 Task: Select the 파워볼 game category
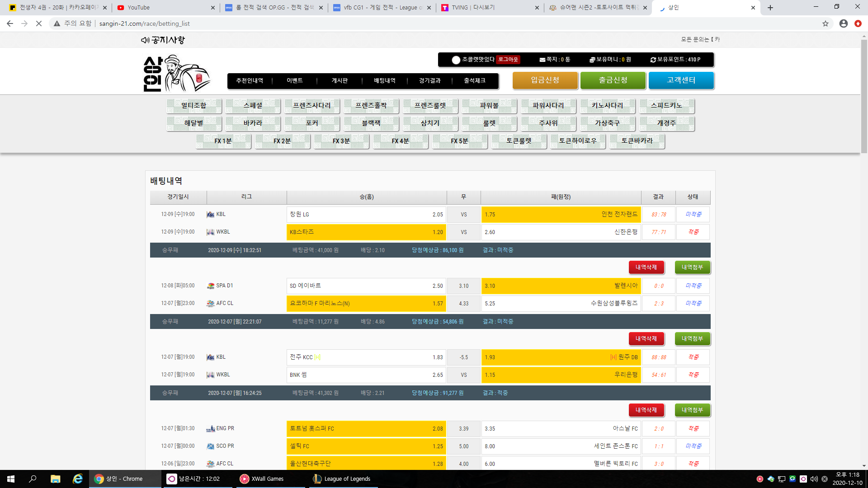(x=489, y=106)
